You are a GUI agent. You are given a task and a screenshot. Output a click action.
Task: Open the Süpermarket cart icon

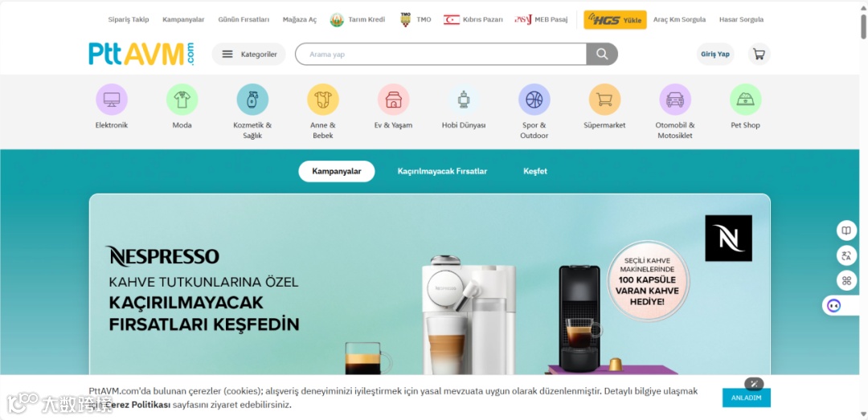604,100
